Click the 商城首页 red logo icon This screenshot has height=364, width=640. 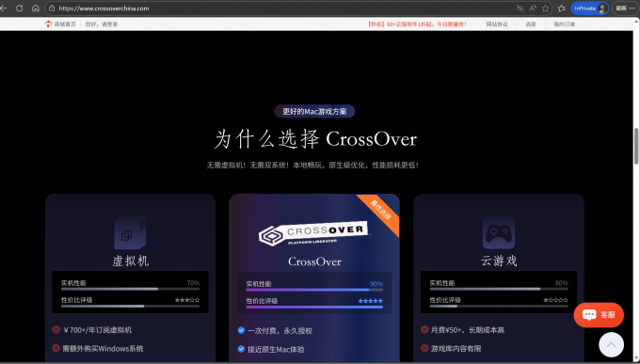(x=49, y=24)
